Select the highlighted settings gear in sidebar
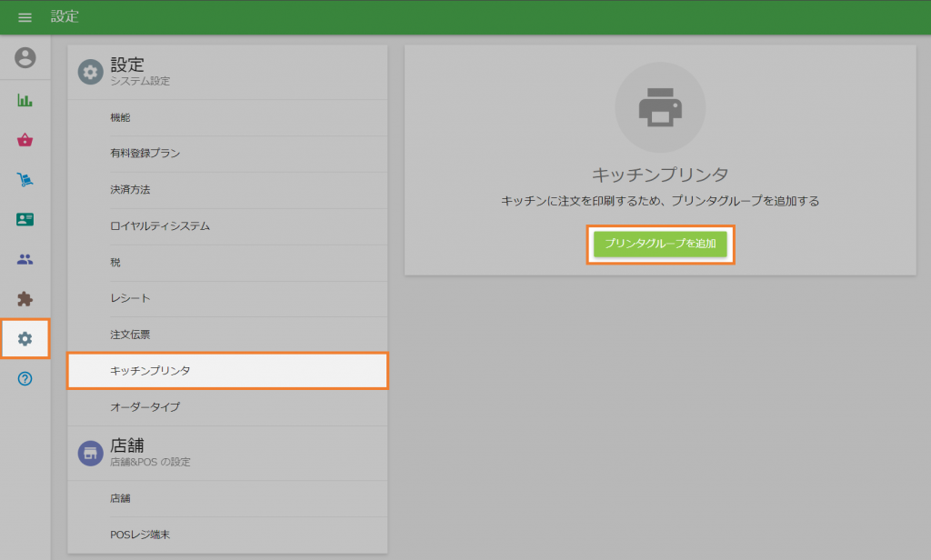931x560 pixels. (25, 338)
